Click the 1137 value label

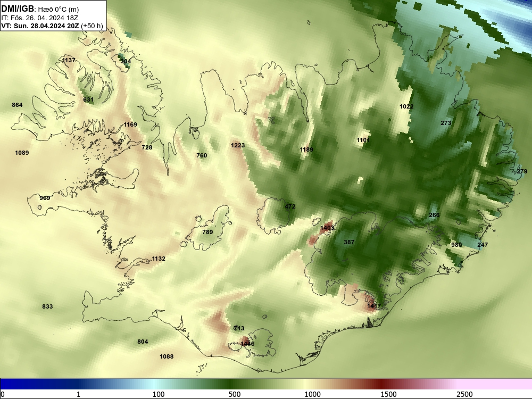click(x=69, y=60)
